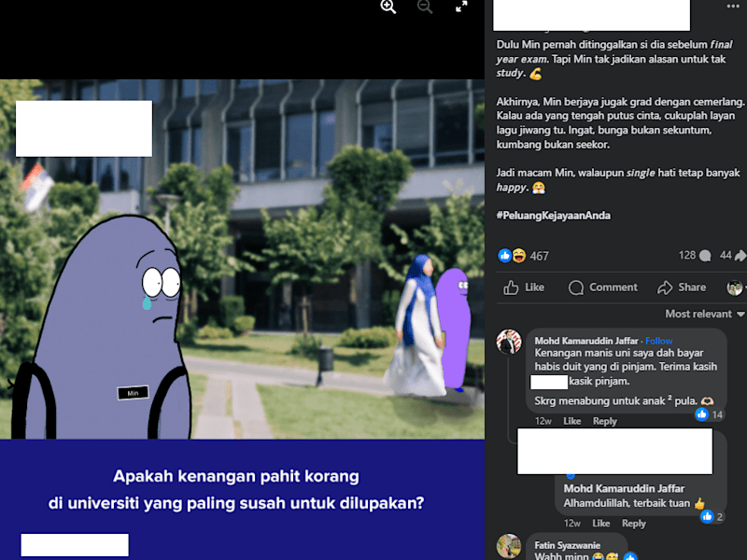The image size is (747, 560).
Task: Open the profile picture selector next to Share
Action: (735, 287)
